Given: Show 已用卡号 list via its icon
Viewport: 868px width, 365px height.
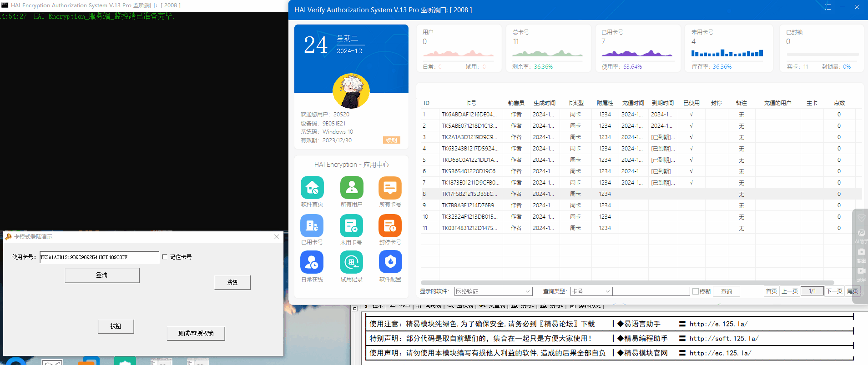Looking at the screenshot, I should [312, 225].
